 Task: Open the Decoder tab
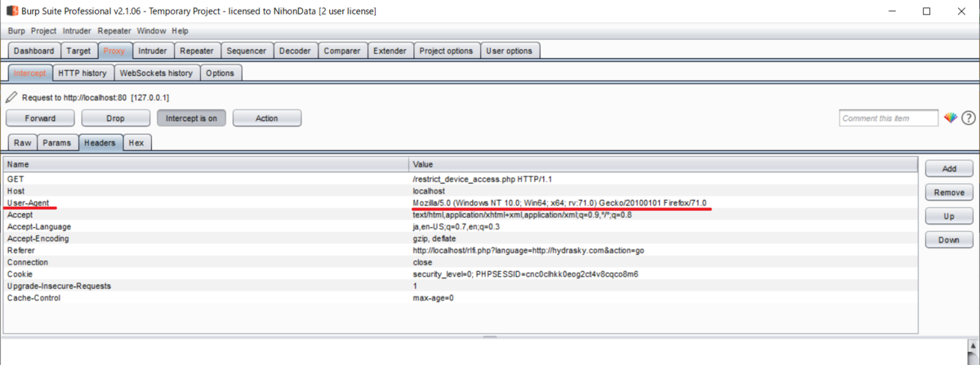[295, 51]
